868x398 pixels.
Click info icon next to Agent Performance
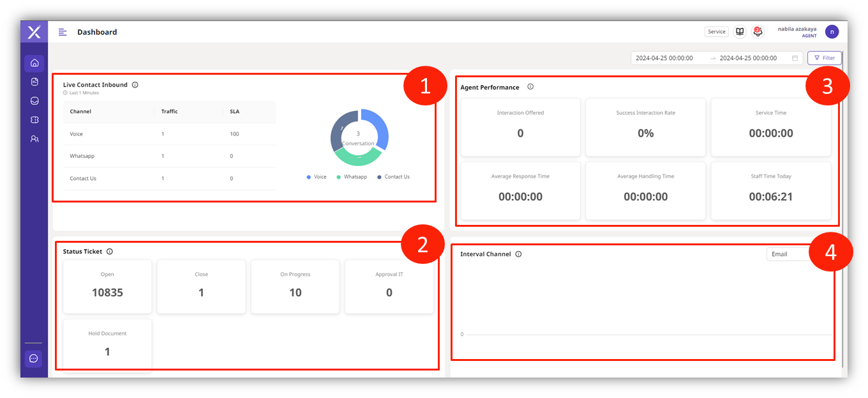(530, 87)
